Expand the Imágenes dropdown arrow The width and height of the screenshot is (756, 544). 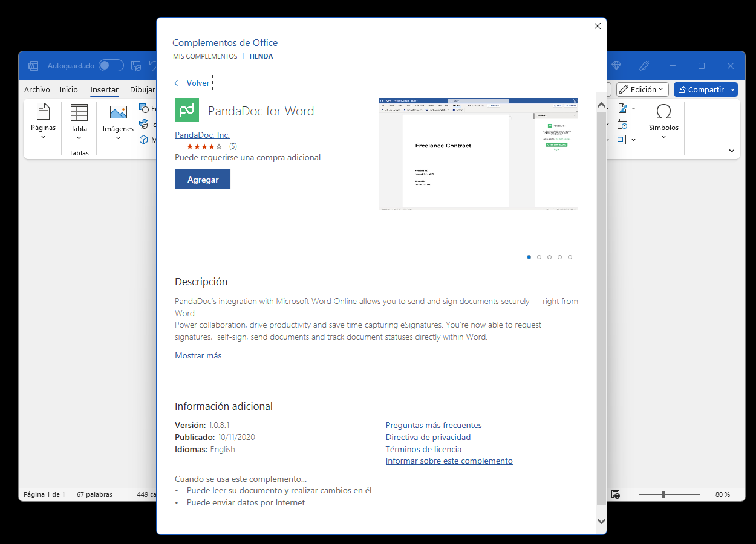[x=118, y=138]
